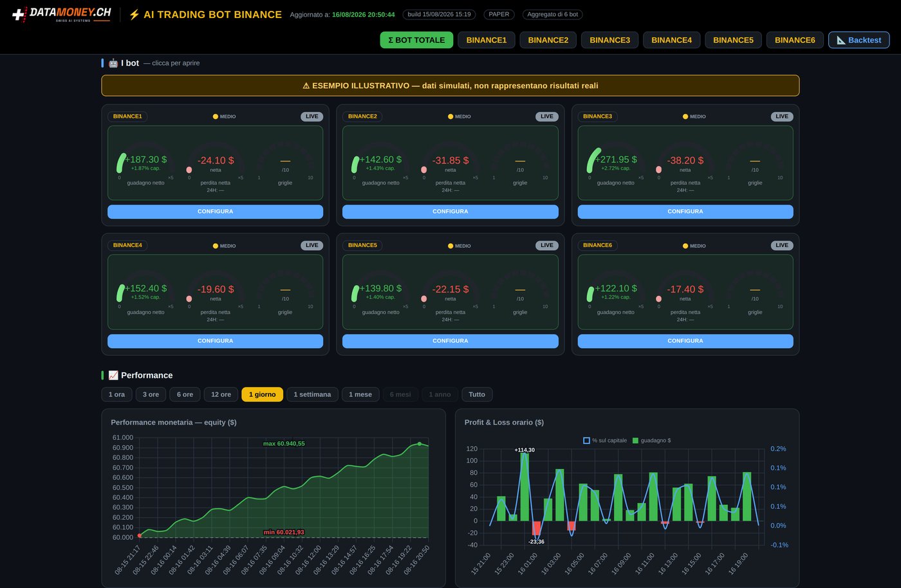901x588 pixels.
Task: Click the 'min 60.021,93' label on equity chart
Action: point(284,532)
